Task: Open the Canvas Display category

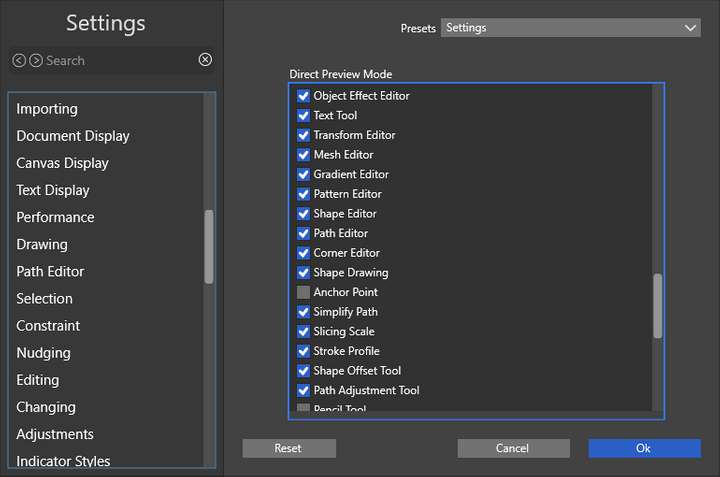Action: click(x=62, y=163)
